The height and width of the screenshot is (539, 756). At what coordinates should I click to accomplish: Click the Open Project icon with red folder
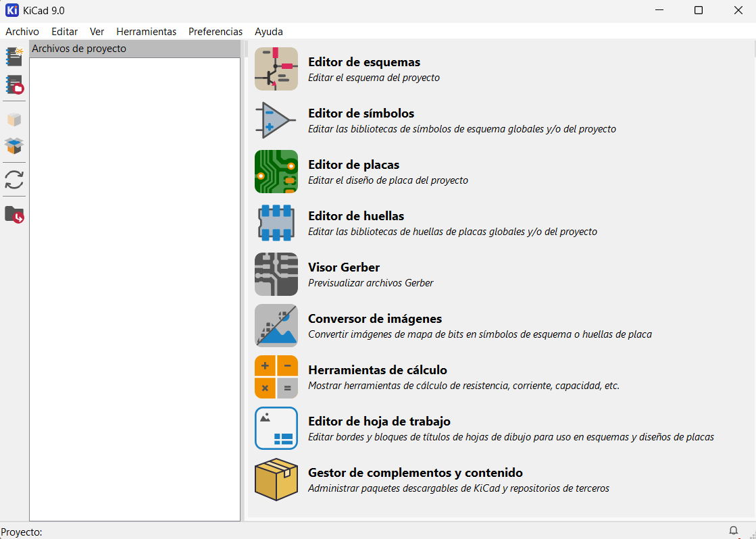[14, 84]
